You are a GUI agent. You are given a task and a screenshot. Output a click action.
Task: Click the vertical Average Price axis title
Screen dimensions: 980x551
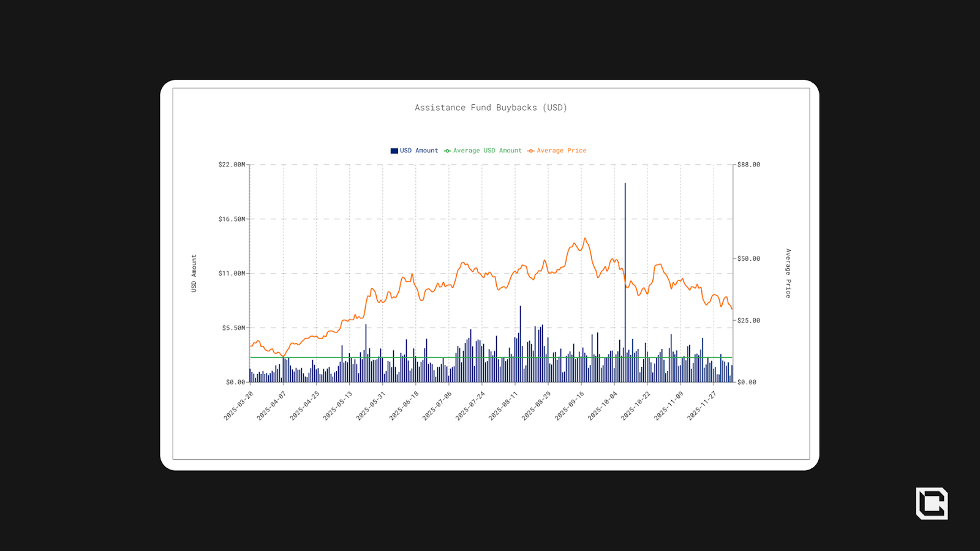coord(788,273)
